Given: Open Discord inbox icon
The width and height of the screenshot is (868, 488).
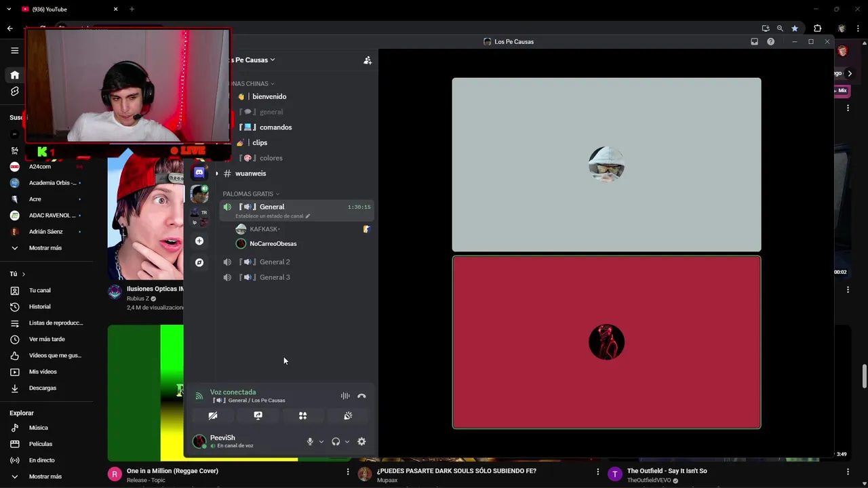Looking at the screenshot, I should [x=754, y=41].
